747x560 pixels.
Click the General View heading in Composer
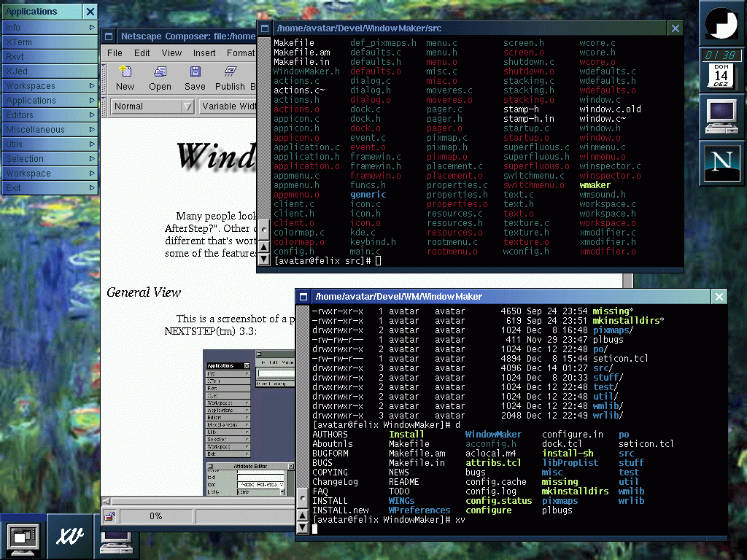pyautogui.click(x=144, y=292)
